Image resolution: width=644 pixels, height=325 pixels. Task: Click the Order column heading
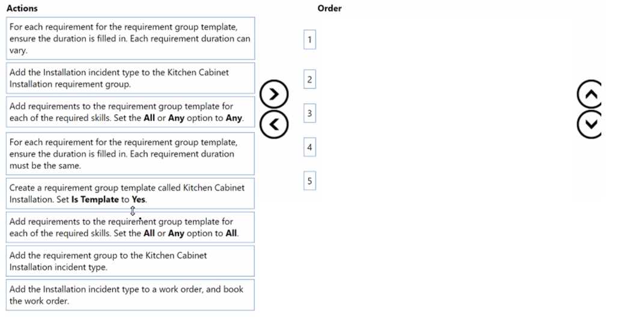[329, 8]
